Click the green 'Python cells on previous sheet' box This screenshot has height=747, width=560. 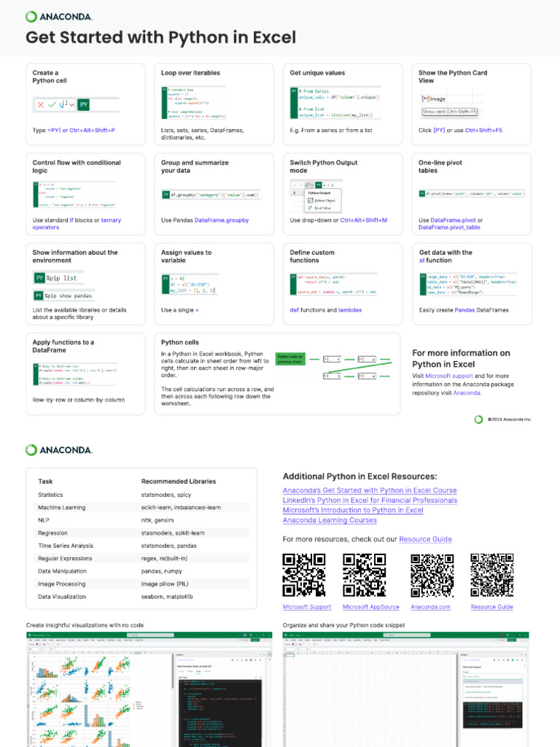[290, 359]
